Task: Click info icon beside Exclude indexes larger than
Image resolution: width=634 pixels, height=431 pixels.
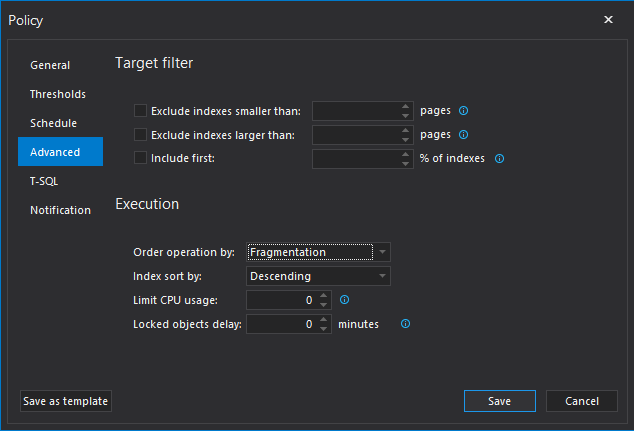Action: tap(464, 134)
